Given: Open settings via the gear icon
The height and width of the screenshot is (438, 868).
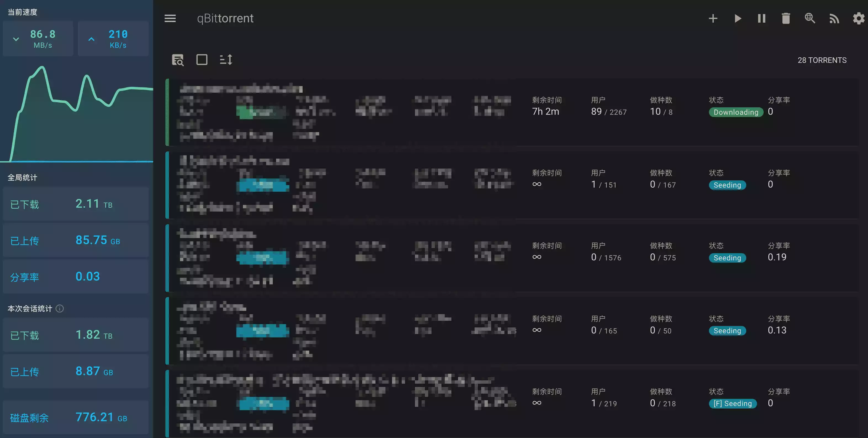Looking at the screenshot, I should 858,18.
